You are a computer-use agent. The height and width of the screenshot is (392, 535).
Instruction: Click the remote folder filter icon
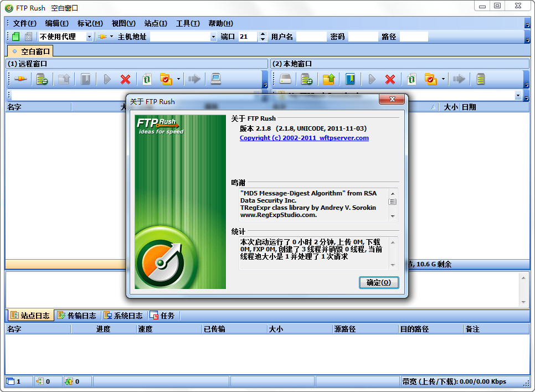[166, 79]
